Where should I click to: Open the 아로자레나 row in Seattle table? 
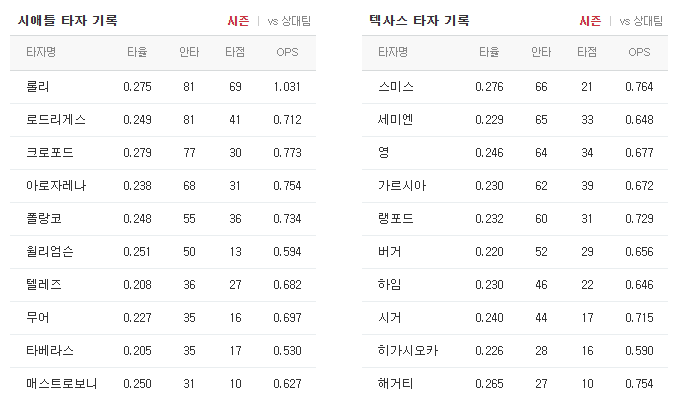[x=56, y=186]
